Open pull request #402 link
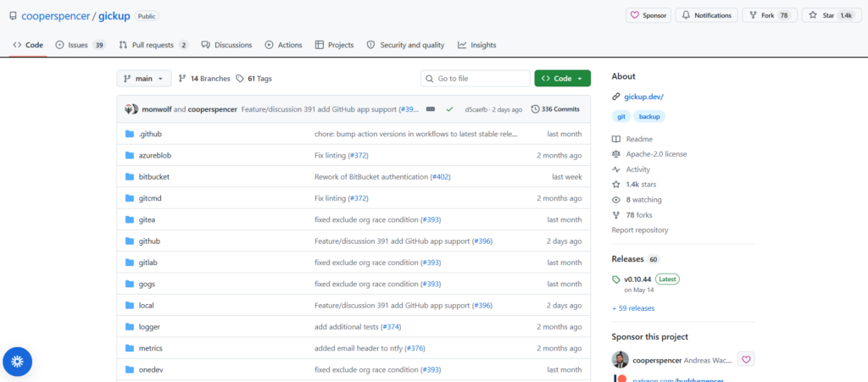Image resolution: width=868 pixels, height=382 pixels. point(441,177)
